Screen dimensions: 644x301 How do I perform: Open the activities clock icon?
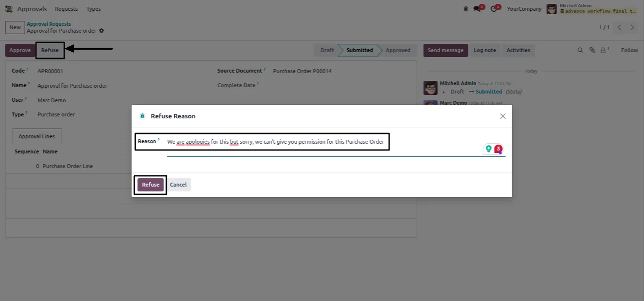pyautogui.click(x=494, y=9)
